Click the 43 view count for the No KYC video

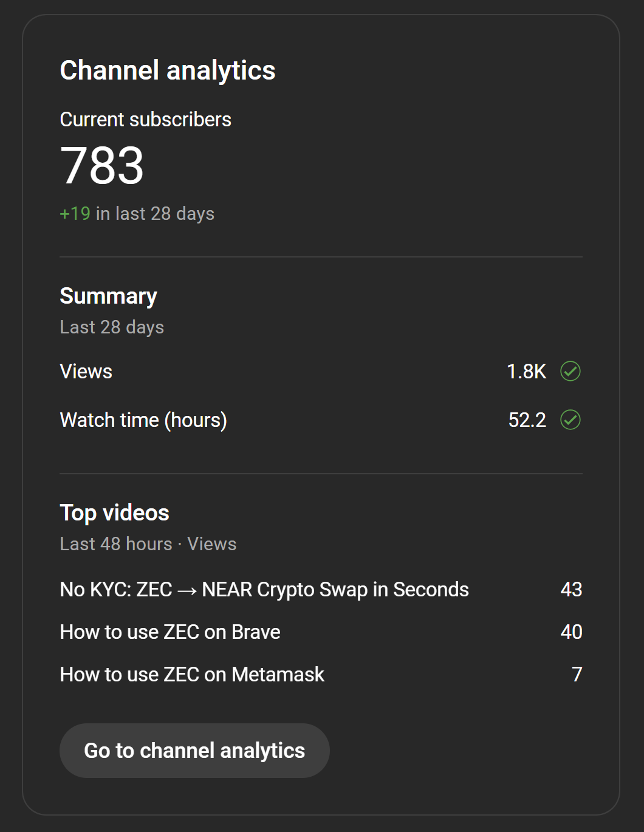pyautogui.click(x=571, y=590)
